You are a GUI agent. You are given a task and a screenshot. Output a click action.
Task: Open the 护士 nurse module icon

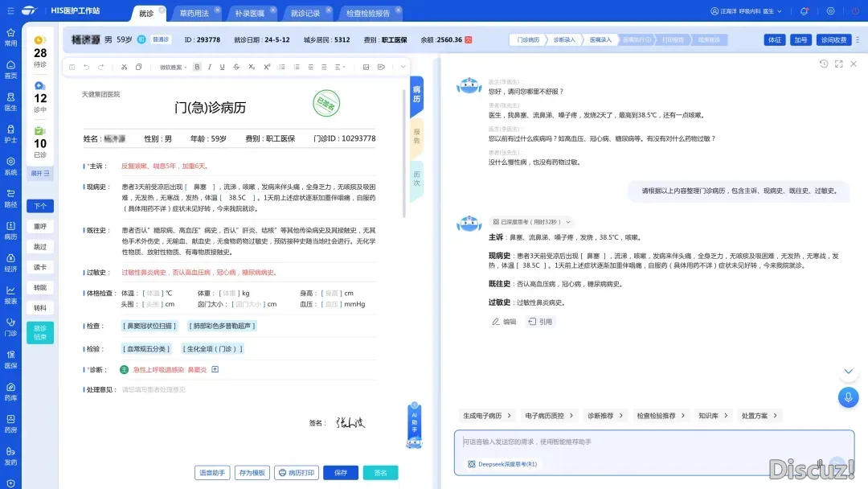pyautogui.click(x=10, y=134)
